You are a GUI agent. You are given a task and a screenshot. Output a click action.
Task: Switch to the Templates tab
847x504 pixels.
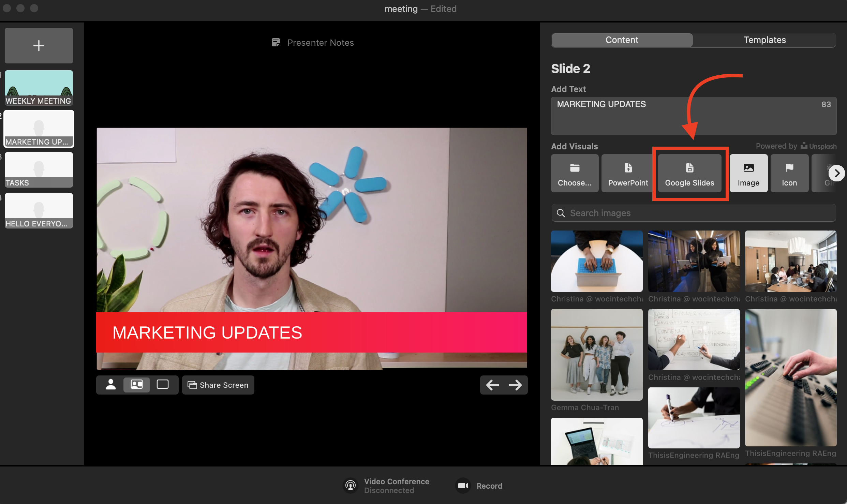click(x=764, y=40)
